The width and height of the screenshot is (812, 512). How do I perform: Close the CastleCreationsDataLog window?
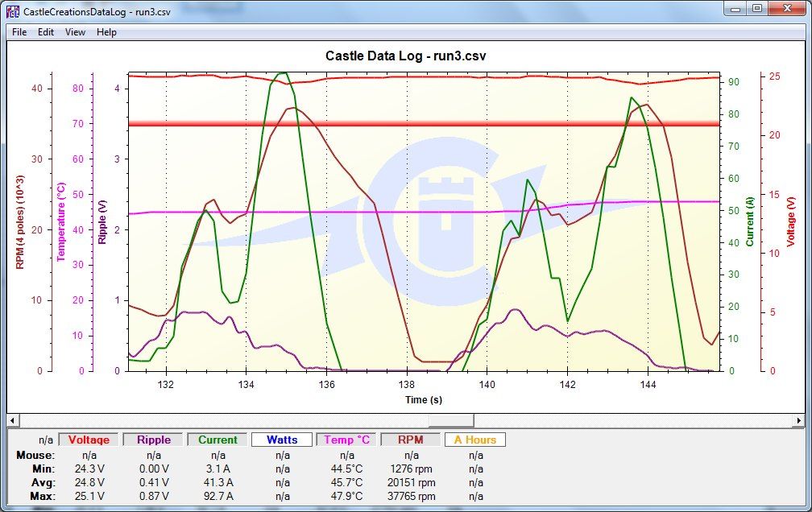[x=787, y=9]
